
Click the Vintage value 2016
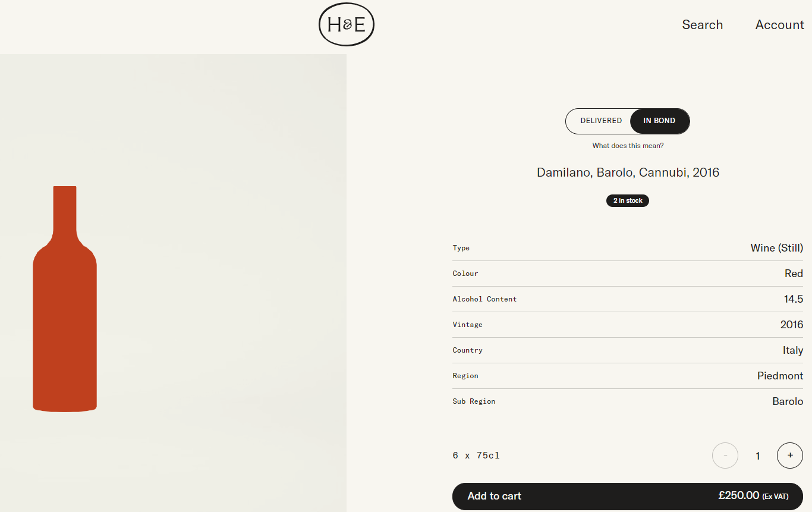pyautogui.click(x=791, y=325)
